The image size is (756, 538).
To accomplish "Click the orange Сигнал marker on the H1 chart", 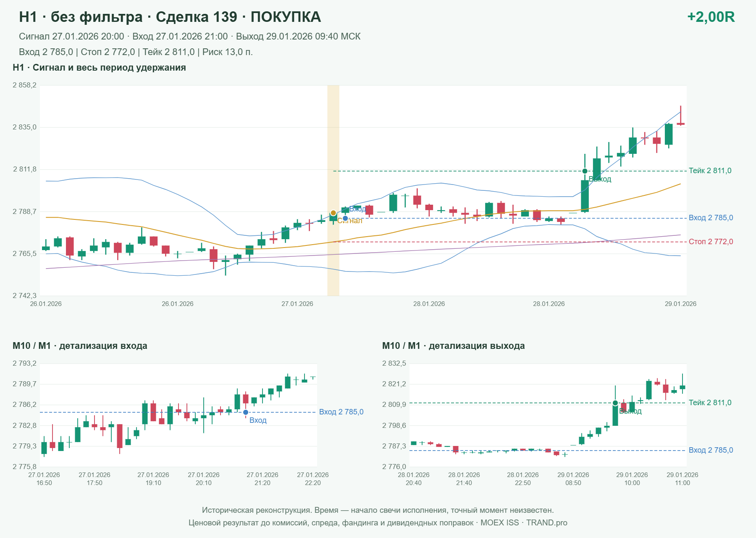I will click(x=333, y=213).
